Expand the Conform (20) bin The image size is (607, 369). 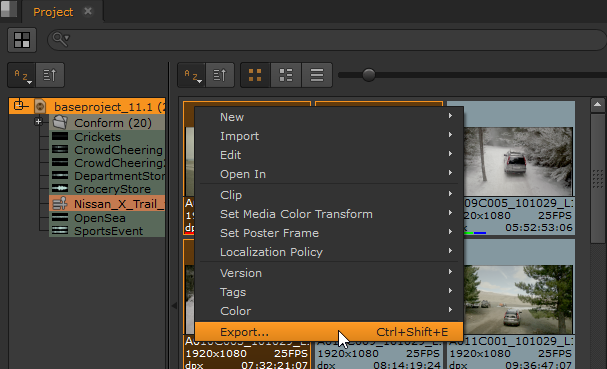click(38, 122)
